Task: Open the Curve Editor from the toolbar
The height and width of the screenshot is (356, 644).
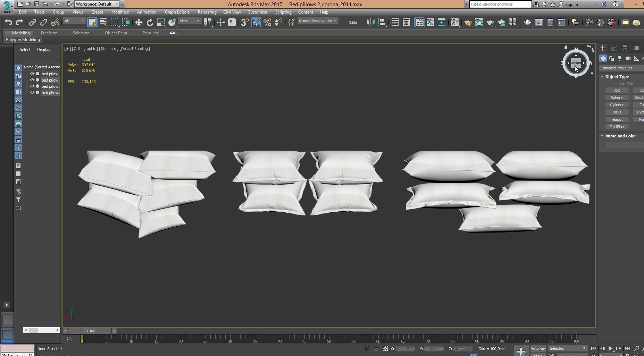Action: click(x=430, y=23)
